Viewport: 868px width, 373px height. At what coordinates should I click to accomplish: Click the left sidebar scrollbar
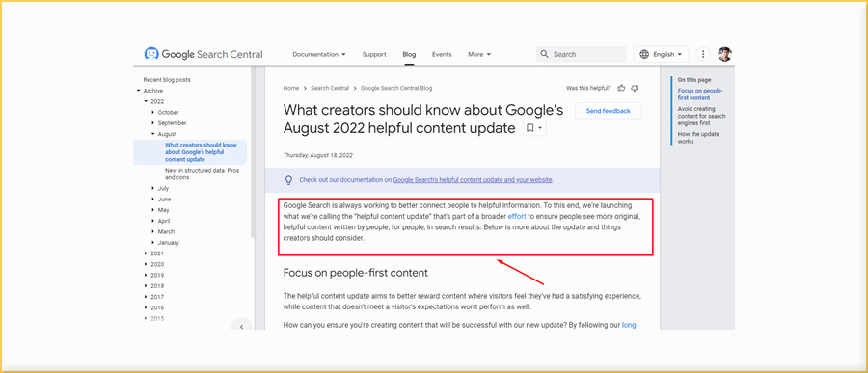pos(253,152)
